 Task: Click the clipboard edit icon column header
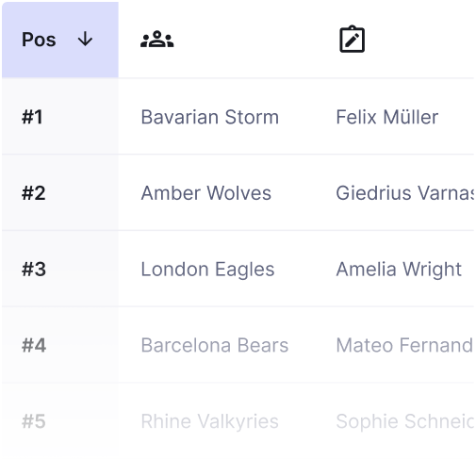pos(352,40)
